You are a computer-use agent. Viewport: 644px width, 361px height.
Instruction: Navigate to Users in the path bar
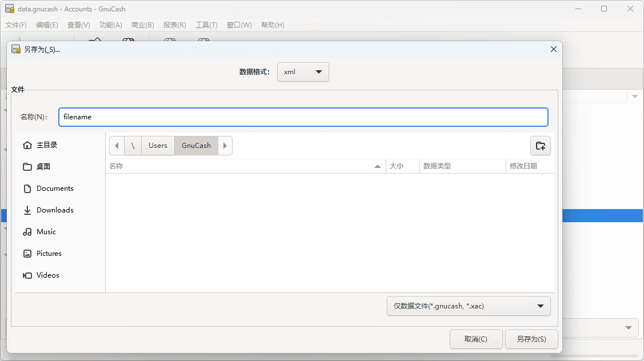158,146
